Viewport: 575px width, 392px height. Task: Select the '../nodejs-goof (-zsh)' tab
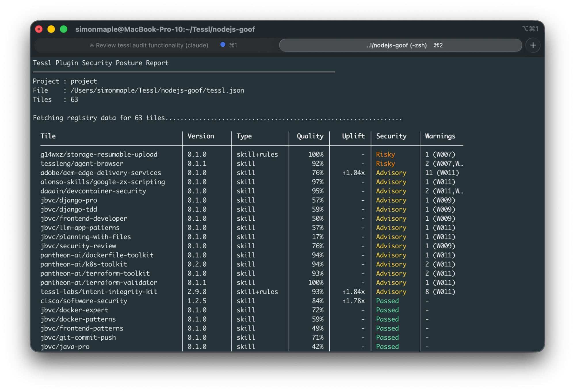pyautogui.click(x=400, y=45)
